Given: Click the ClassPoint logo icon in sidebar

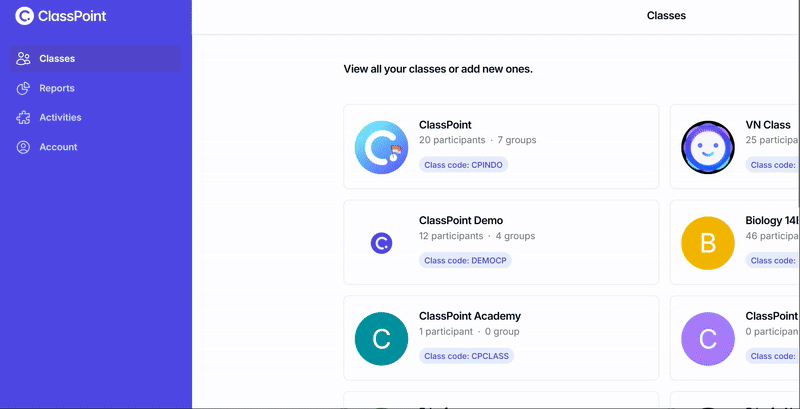Looking at the screenshot, I should pos(24,16).
